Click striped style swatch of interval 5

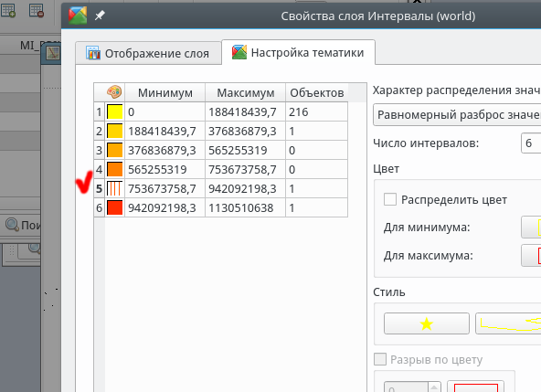click(115, 189)
